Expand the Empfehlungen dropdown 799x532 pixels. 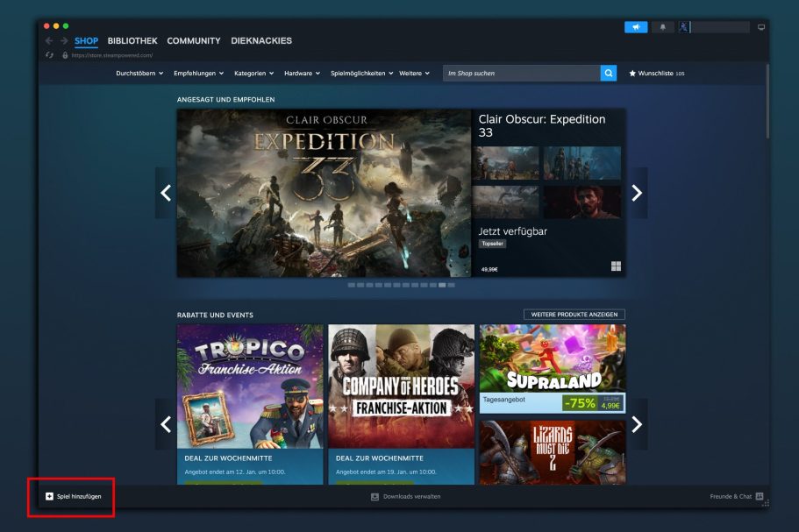click(x=199, y=74)
